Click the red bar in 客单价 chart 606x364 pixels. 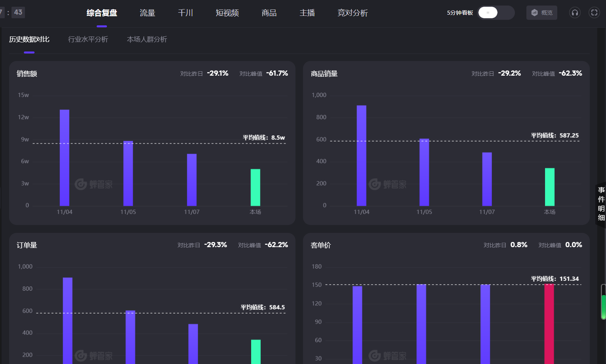click(x=549, y=324)
